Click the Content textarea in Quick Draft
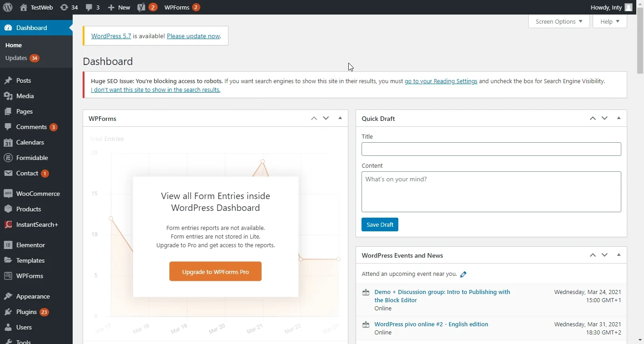 point(491,192)
